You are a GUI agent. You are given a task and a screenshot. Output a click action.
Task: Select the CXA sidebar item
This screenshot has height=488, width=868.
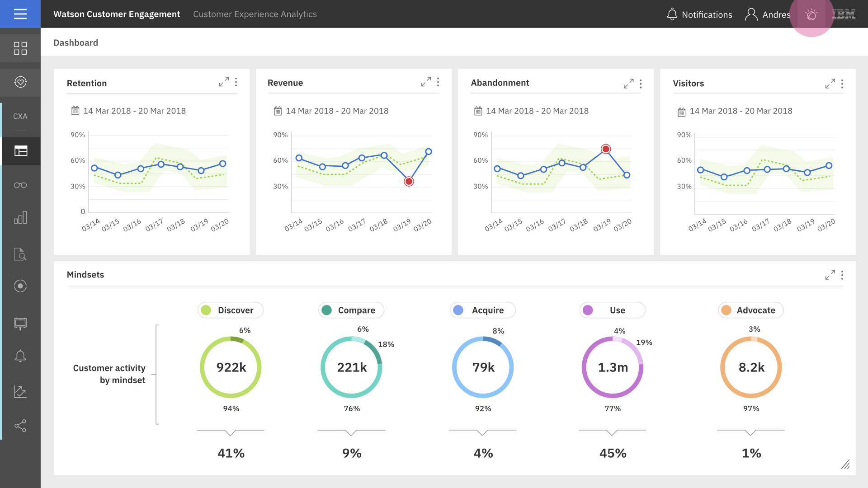tap(20, 116)
